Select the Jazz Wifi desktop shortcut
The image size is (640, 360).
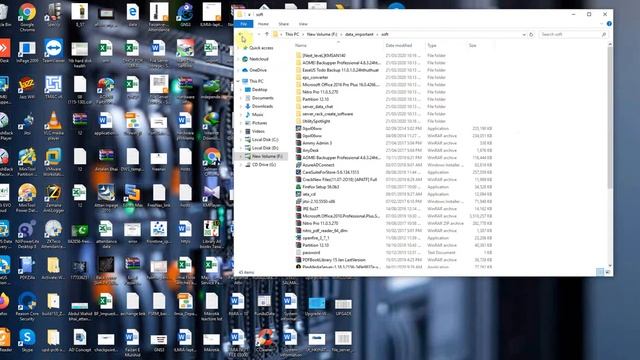27,88
